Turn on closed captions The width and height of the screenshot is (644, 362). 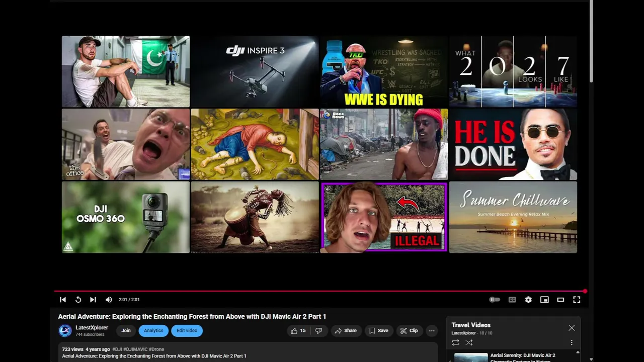tap(512, 300)
